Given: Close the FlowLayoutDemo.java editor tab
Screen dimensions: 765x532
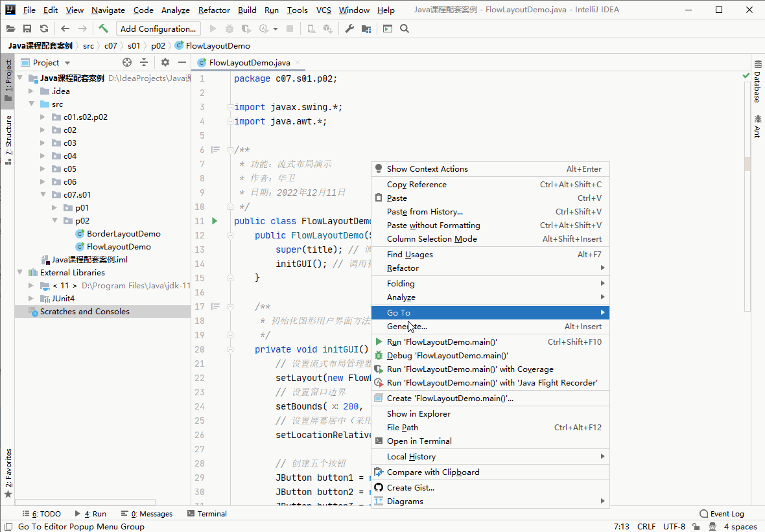Looking at the screenshot, I should 298,62.
